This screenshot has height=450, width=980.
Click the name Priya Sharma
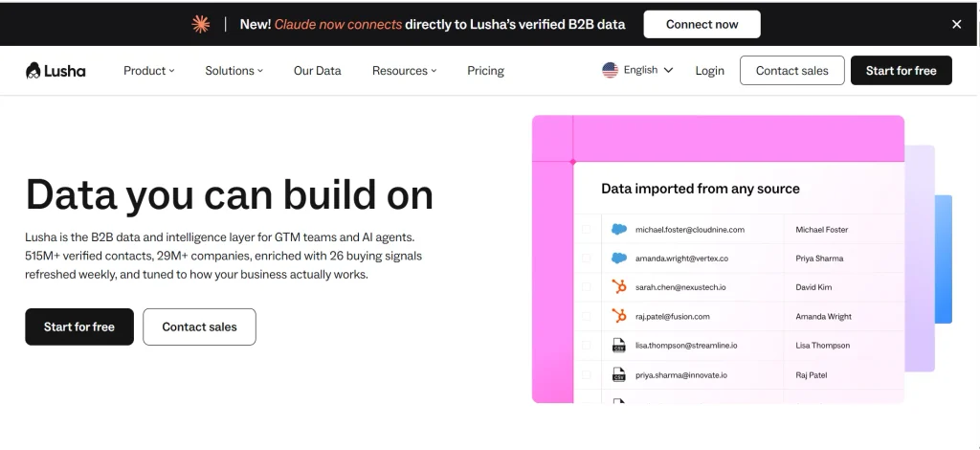pos(819,259)
